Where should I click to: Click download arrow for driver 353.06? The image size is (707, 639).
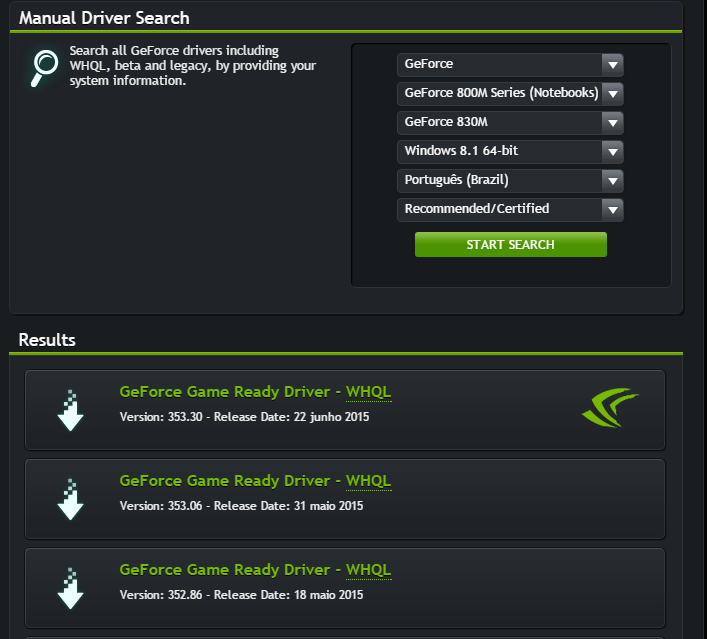coord(70,499)
